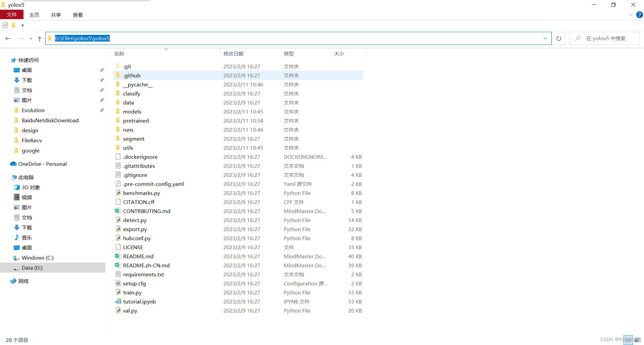The width and height of the screenshot is (644, 345).
Task: Select the benchmarks.py Python file icon
Action: pos(118,193)
